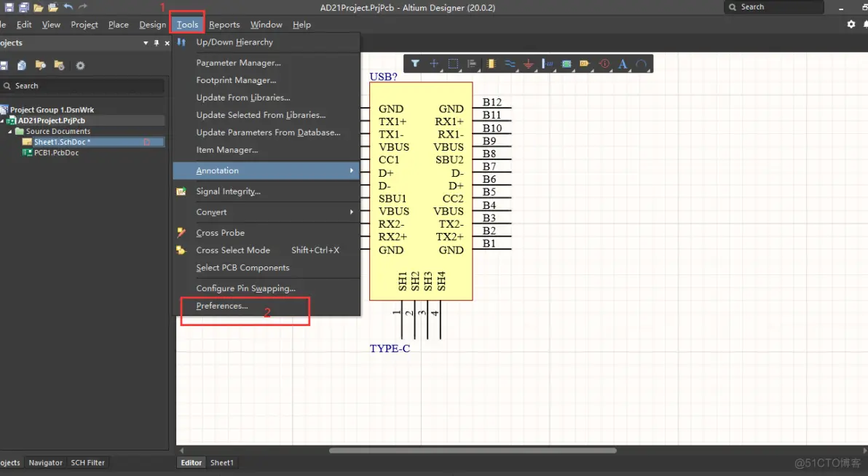Open Projects panel settings gear
This screenshot has width=868, height=476.
pos(80,66)
